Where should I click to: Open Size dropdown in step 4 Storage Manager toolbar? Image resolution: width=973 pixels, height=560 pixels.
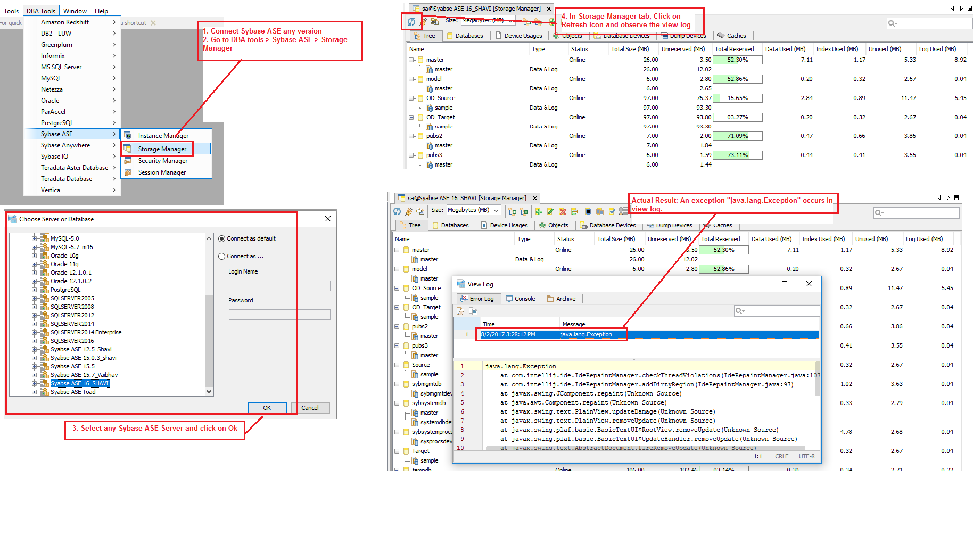tap(488, 20)
